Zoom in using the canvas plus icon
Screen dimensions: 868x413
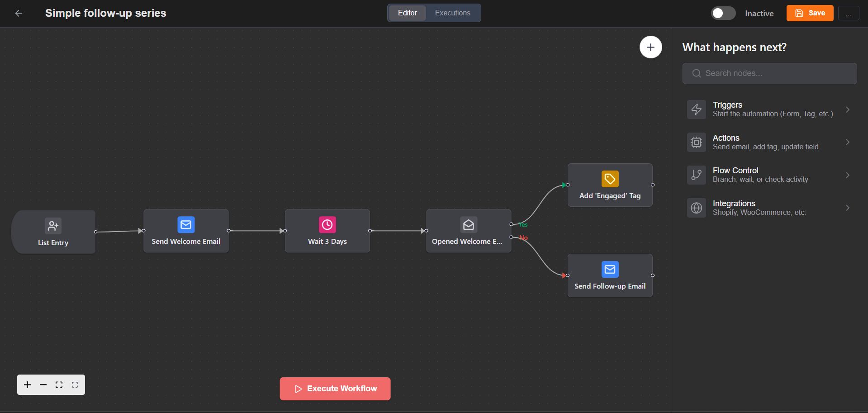click(27, 385)
